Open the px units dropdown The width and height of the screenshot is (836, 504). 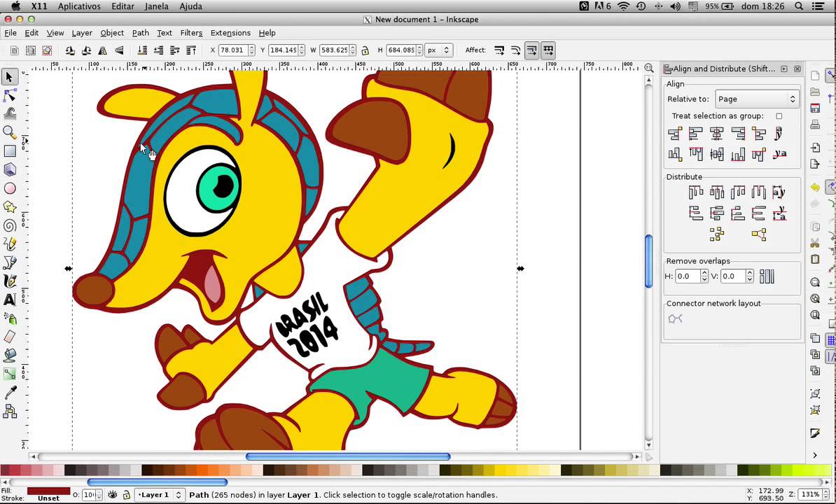[439, 50]
